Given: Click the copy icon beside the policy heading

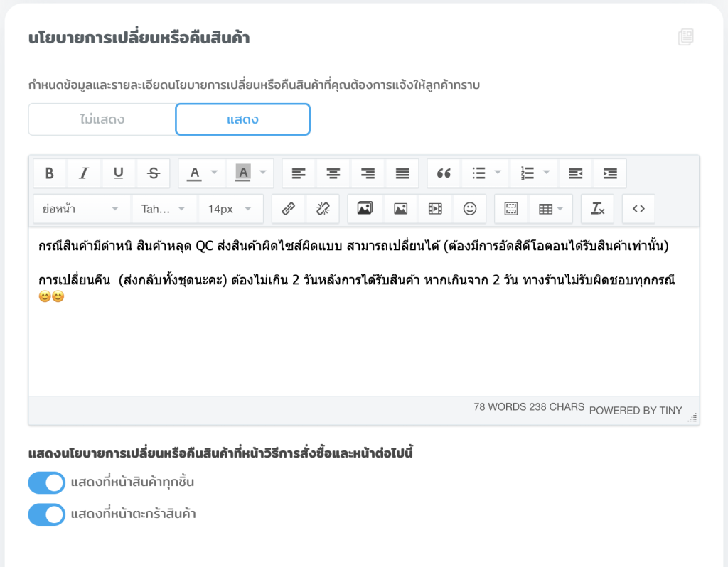Looking at the screenshot, I should [x=685, y=38].
